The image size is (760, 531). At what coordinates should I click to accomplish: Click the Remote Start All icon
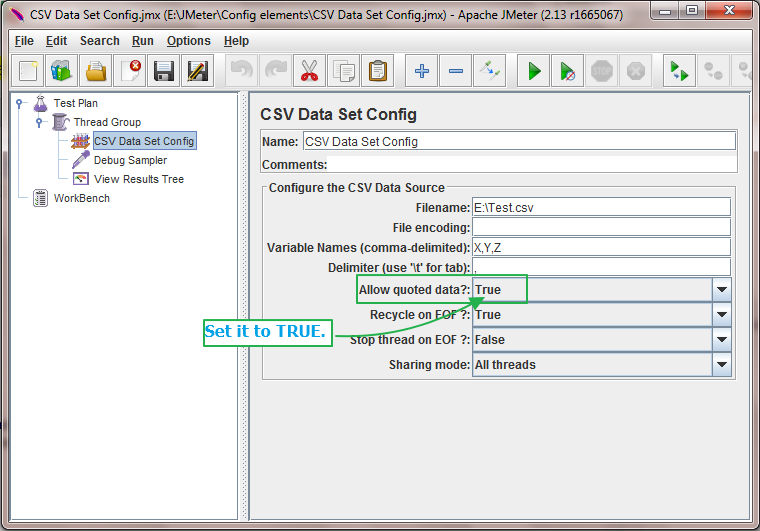click(x=679, y=71)
